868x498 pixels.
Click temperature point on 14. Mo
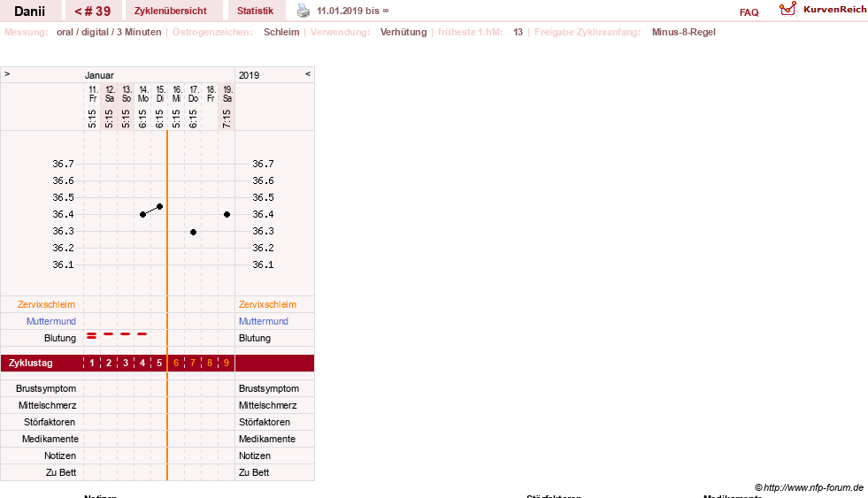[142, 214]
